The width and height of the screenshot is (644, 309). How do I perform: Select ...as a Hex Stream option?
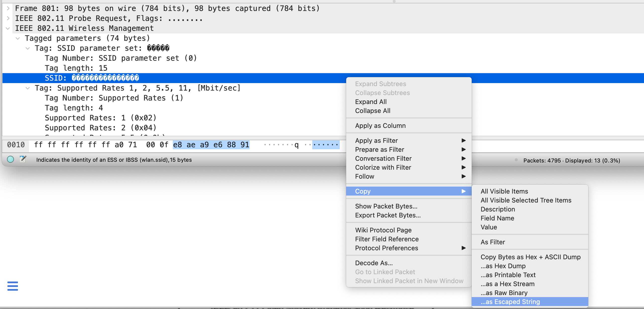point(507,284)
